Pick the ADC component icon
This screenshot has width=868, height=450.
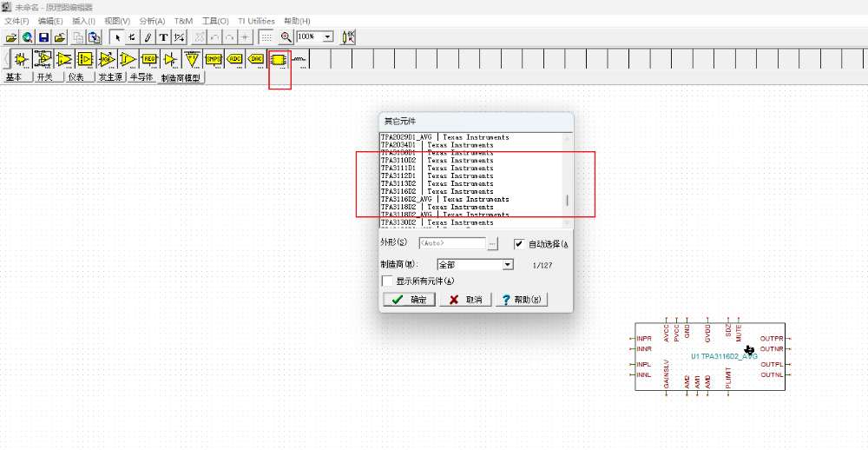point(235,58)
